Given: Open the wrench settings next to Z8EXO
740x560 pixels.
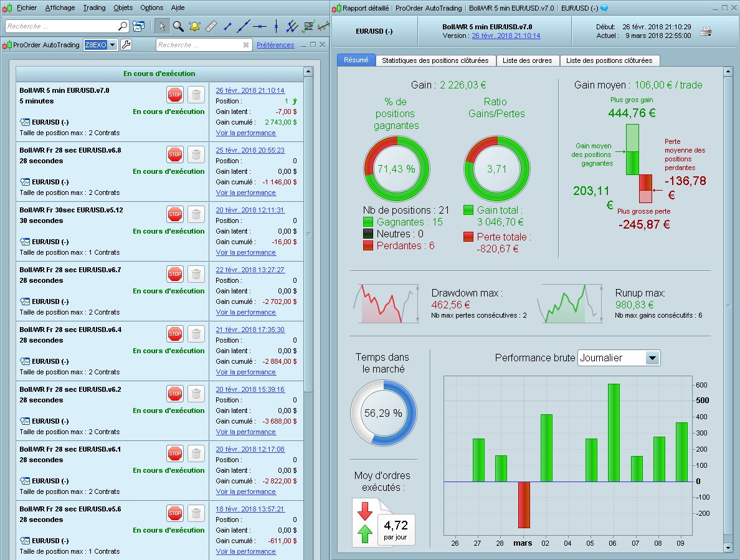Looking at the screenshot, I should [126, 45].
